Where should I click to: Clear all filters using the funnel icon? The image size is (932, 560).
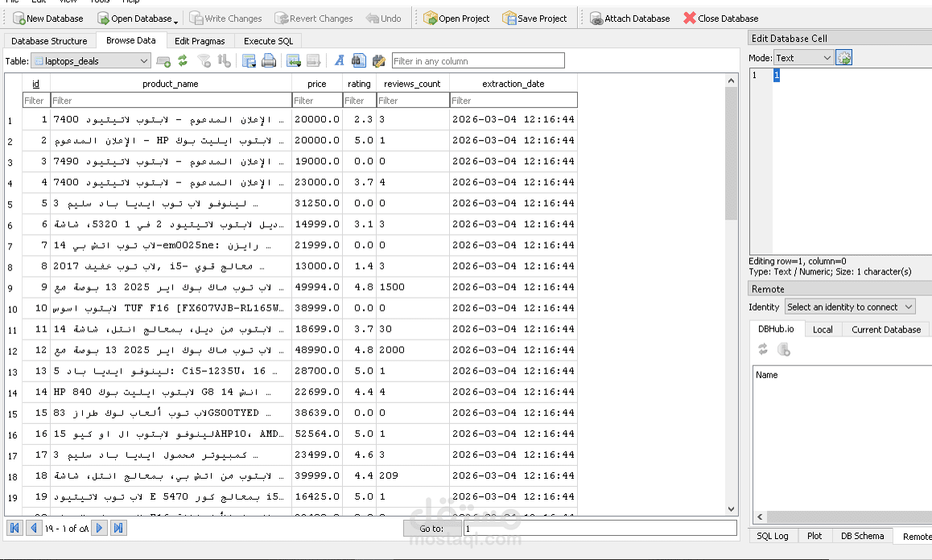click(x=204, y=60)
